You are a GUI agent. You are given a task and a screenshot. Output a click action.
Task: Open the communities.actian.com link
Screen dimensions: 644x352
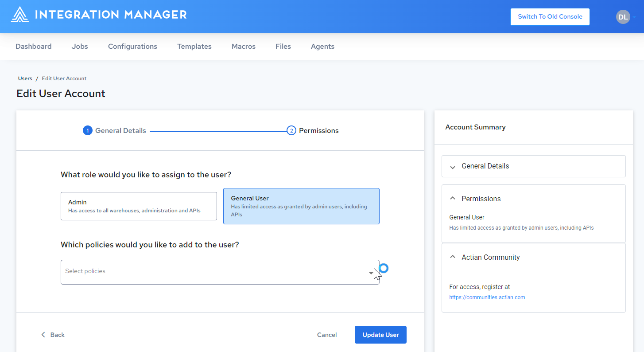point(487,297)
